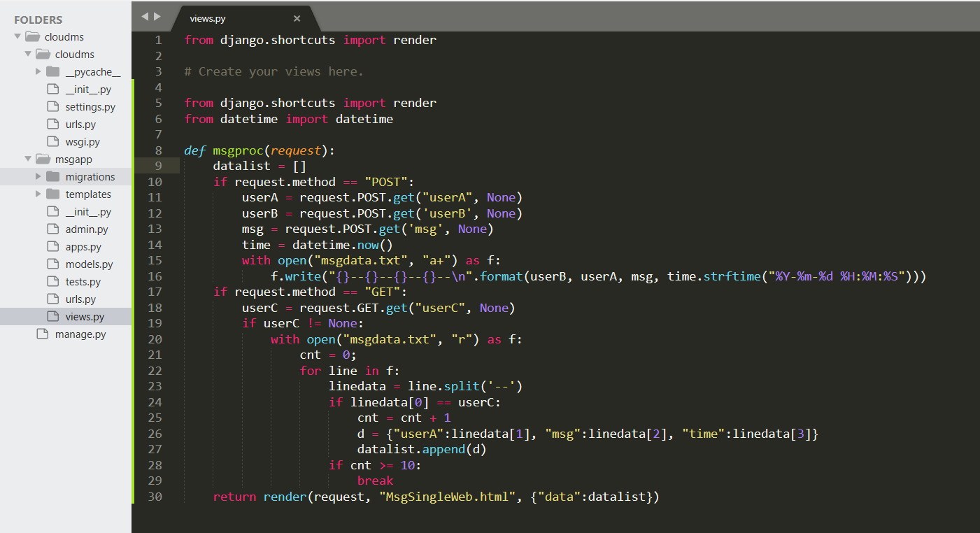
Task: Switch to the views.py tab
Action: coord(208,19)
